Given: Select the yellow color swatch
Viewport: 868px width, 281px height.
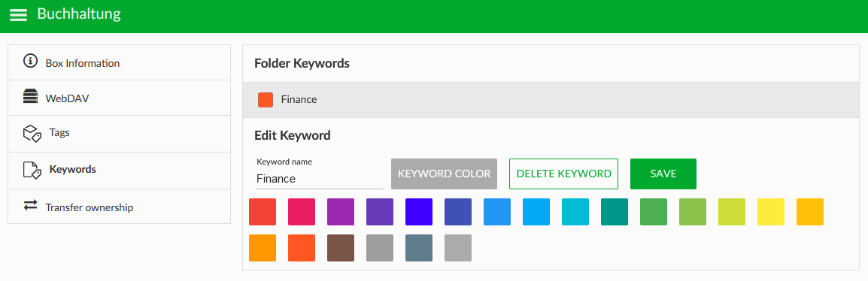Looking at the screenshot, I should [x=771, y=212].
